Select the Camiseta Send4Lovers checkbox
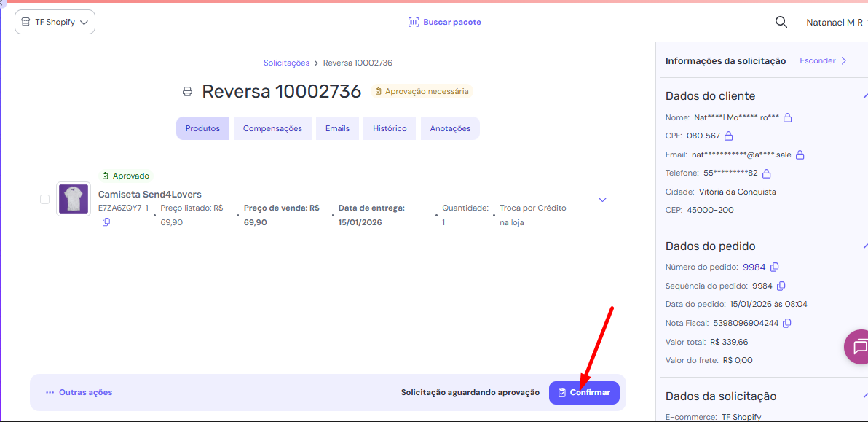The height and width of the screenshot is (422, 868). tap(44, 199)
